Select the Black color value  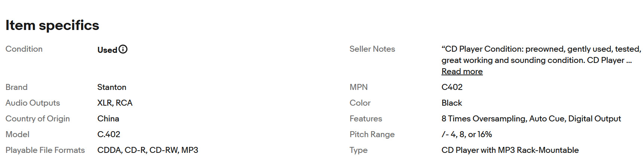[452, 103]
